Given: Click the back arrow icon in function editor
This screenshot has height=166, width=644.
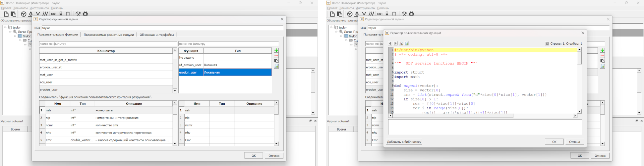Looking at the screenshot, I should pyautogui.click(x=390, y=43).
